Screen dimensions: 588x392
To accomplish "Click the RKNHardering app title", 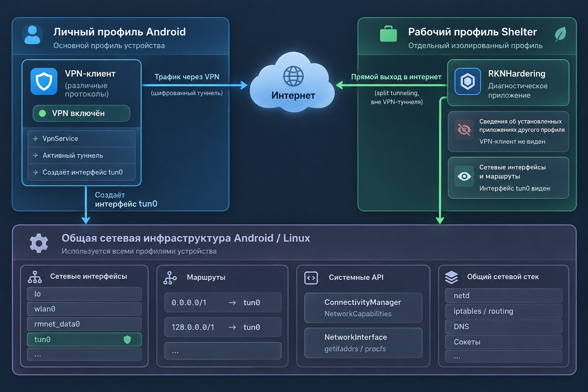I will (x=517, y=73).
